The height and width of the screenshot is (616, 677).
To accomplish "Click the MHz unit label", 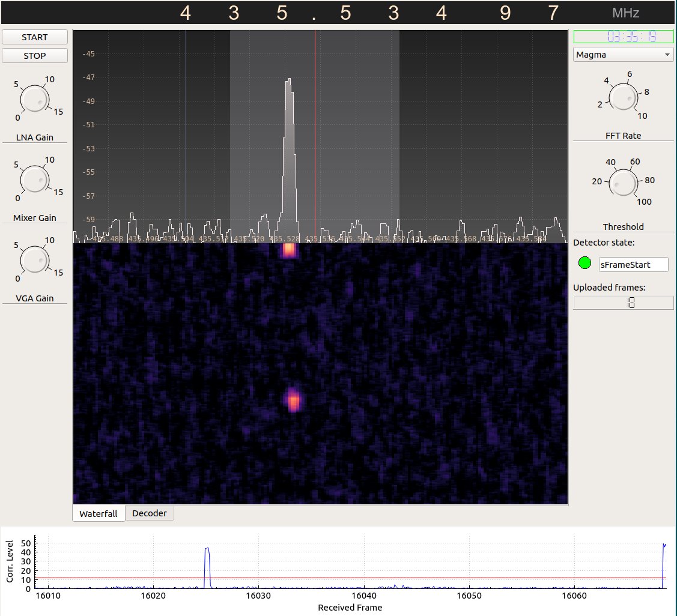I will coord(625,13).
